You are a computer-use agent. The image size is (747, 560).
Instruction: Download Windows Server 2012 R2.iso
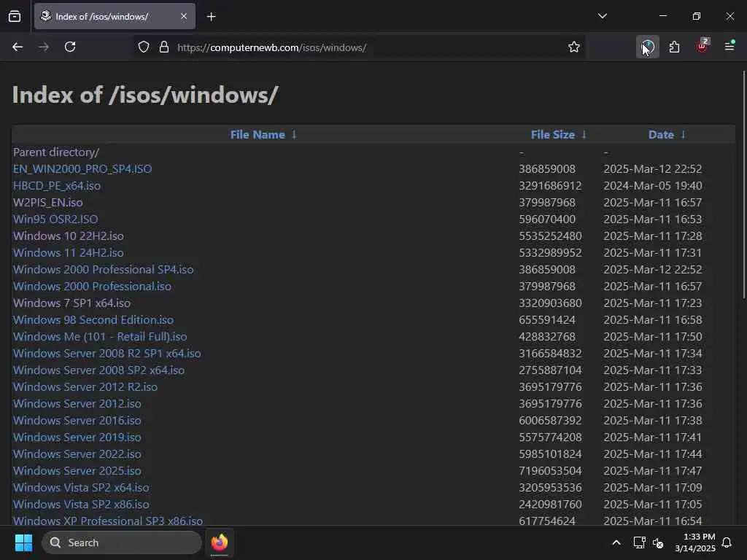(85, 386)
